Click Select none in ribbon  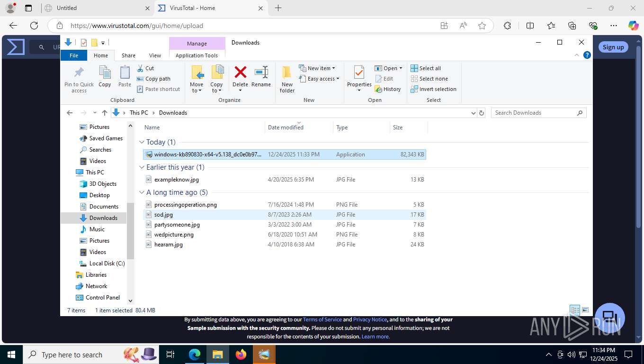(x=429, y=79)
